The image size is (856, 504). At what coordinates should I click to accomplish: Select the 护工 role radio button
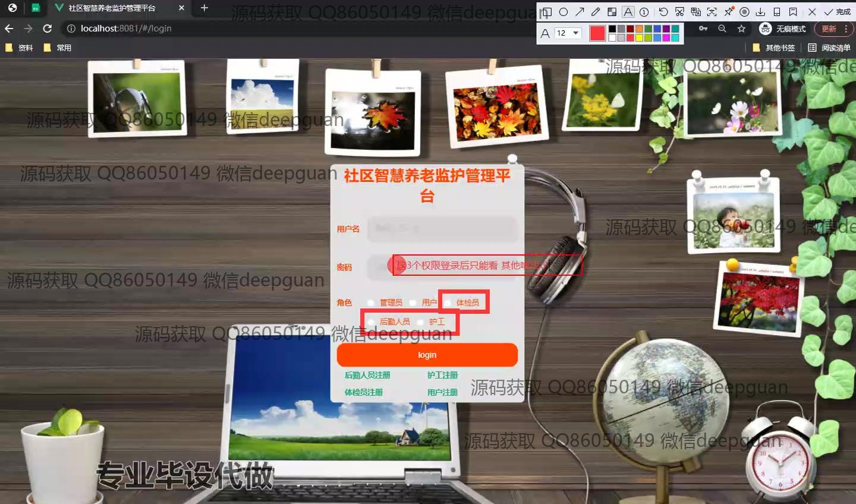coord(420,322)
